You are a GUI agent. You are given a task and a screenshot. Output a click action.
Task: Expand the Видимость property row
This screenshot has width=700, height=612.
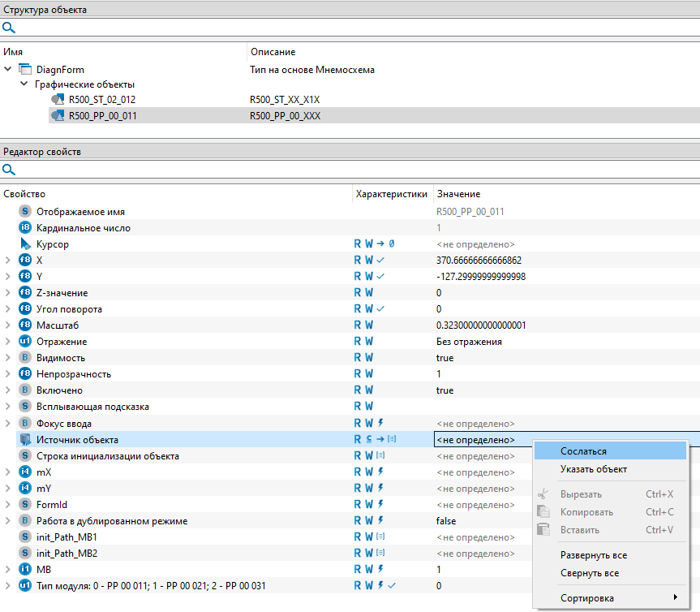pos(8,358)
